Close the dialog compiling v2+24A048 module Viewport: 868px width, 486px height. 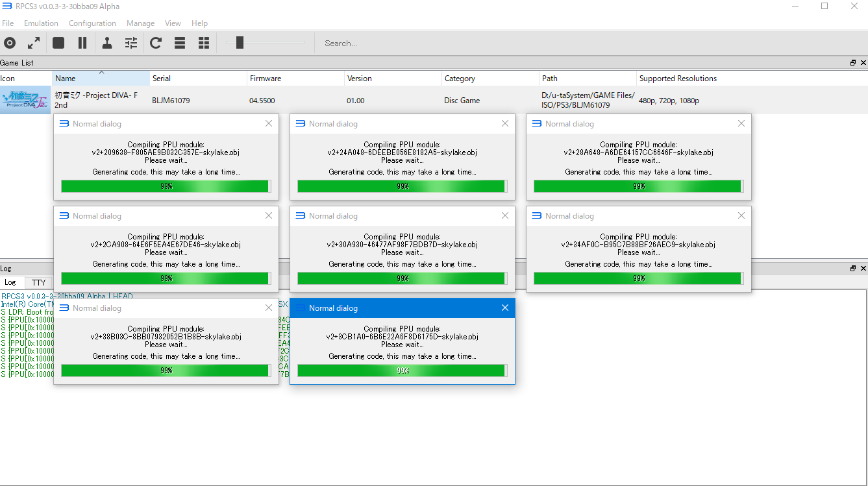tap(505, 123)
